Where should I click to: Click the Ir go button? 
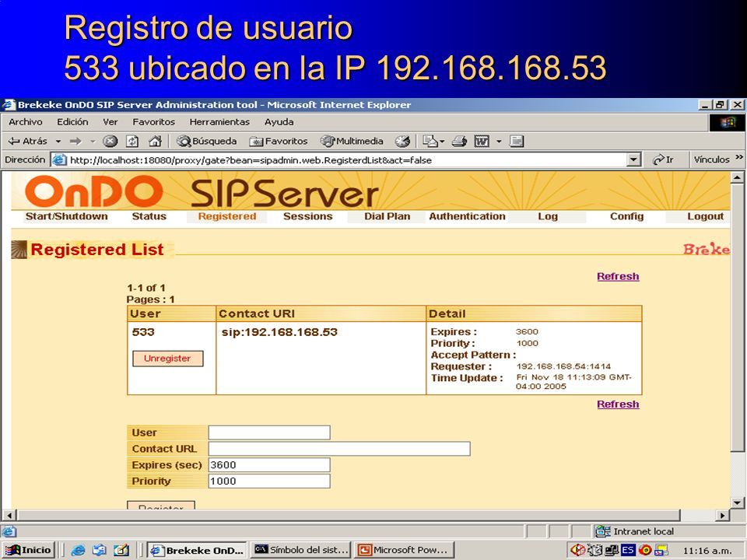(x=663, y=160)
